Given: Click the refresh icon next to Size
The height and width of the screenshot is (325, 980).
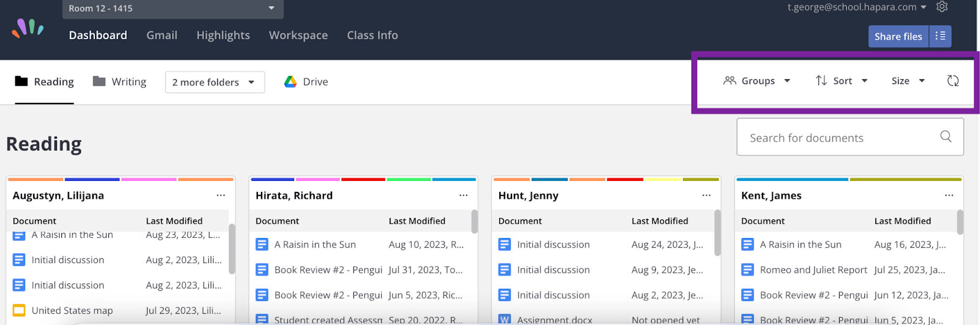Looking at the screenshot, I should [953, 81].
